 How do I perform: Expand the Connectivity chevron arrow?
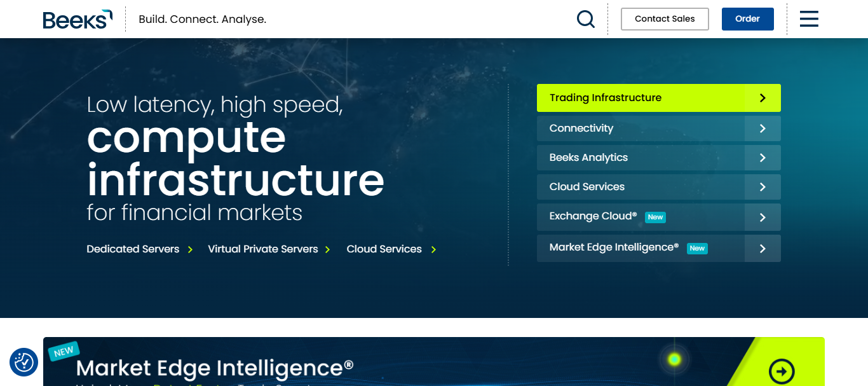[x=763, y=128]
